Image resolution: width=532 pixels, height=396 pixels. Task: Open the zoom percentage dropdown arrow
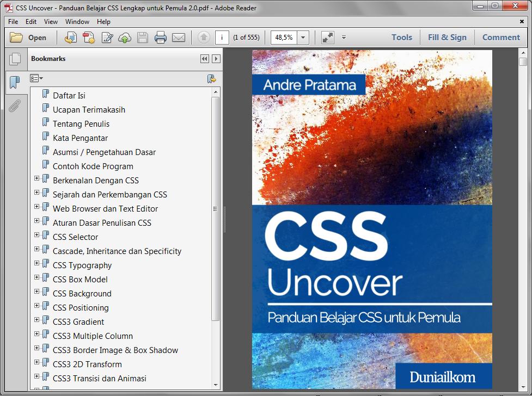(x=303, y=38)
